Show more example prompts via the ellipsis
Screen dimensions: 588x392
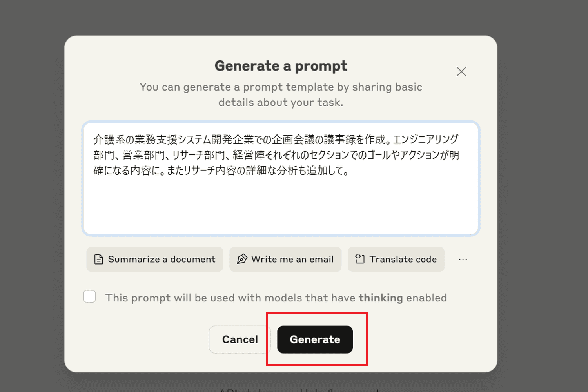463,259
